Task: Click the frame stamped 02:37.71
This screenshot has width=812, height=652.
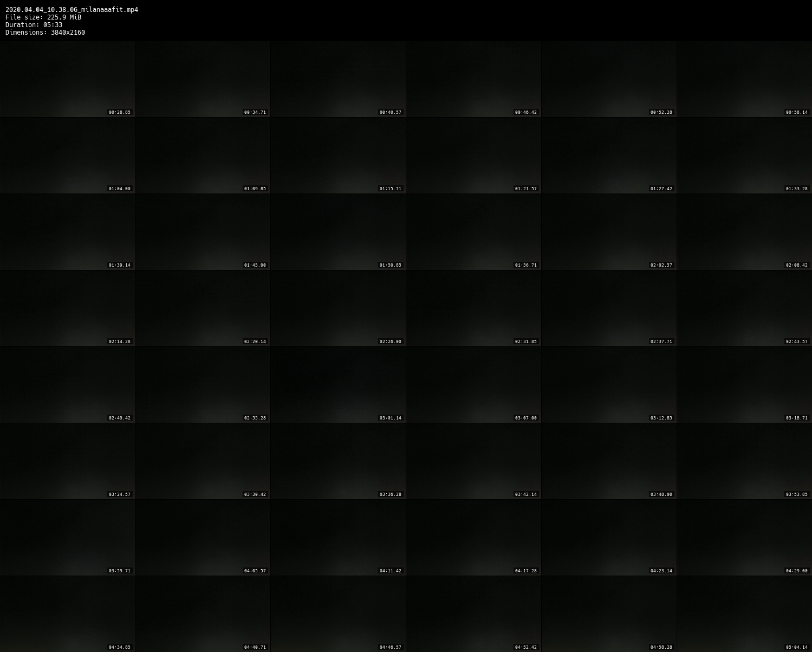Action: coord(609,308)
